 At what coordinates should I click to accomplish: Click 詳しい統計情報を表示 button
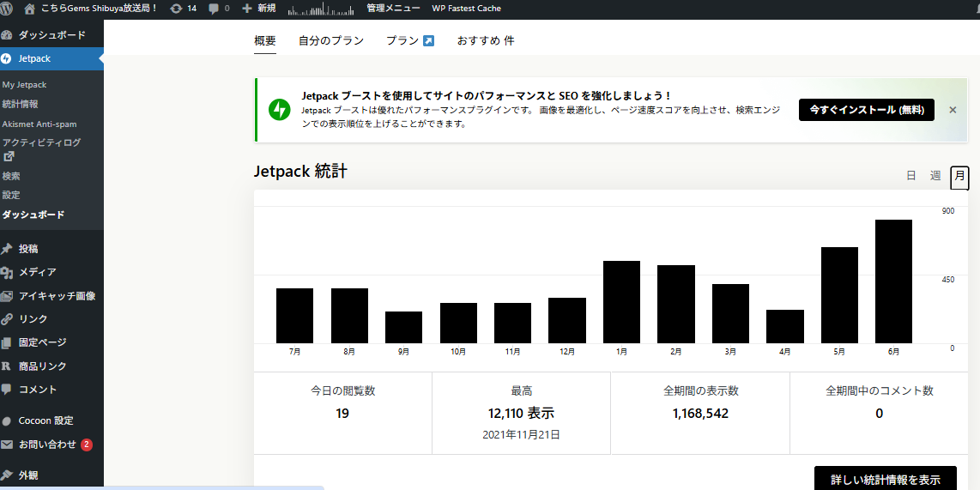(x=886, y=480)
